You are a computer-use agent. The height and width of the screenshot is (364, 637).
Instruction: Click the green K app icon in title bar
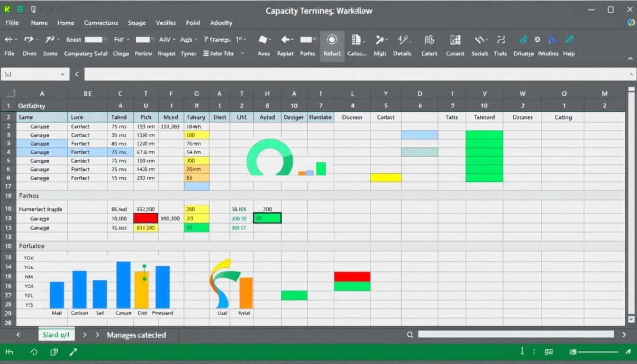[7, 9]
